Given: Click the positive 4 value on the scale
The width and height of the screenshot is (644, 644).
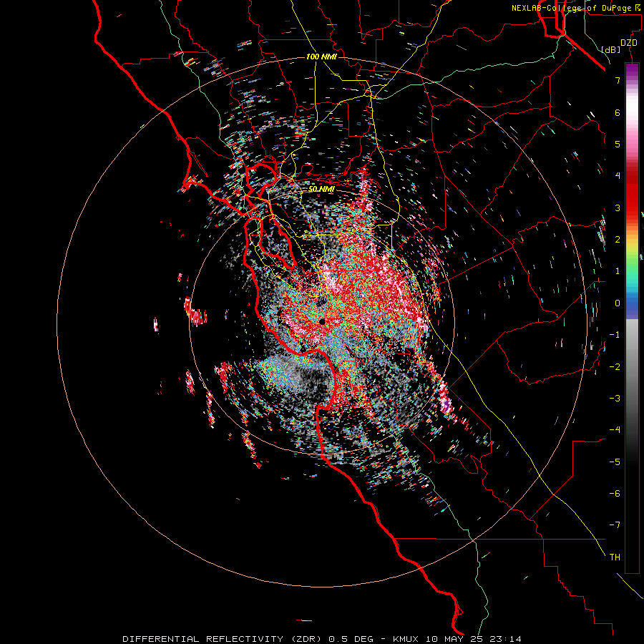Looking at the screenshot, I should tap(618, 176).
